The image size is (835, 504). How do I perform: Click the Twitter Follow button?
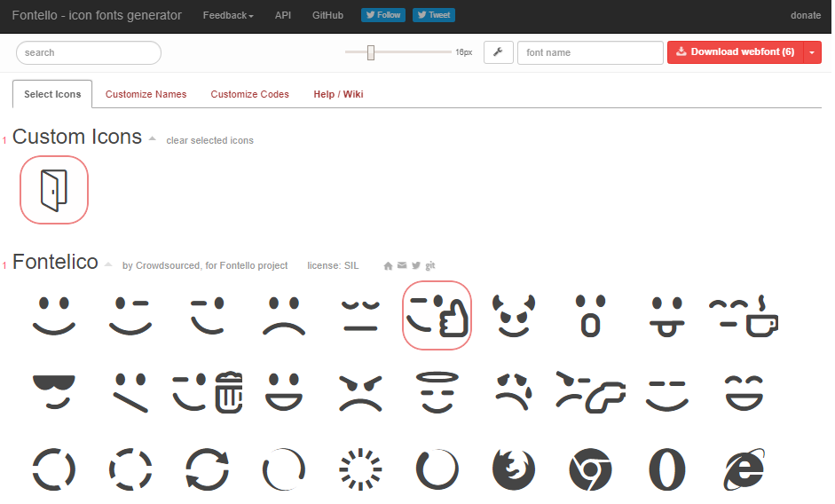(x=383, y=15)
